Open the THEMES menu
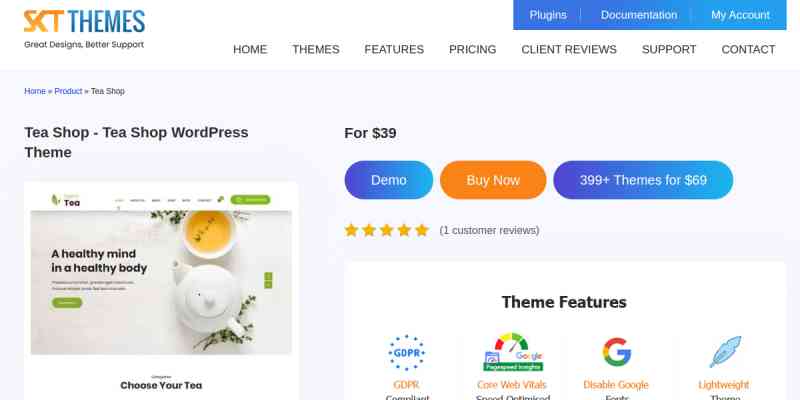This screenshot has height=400, width=800. click(x=315, y=49)
